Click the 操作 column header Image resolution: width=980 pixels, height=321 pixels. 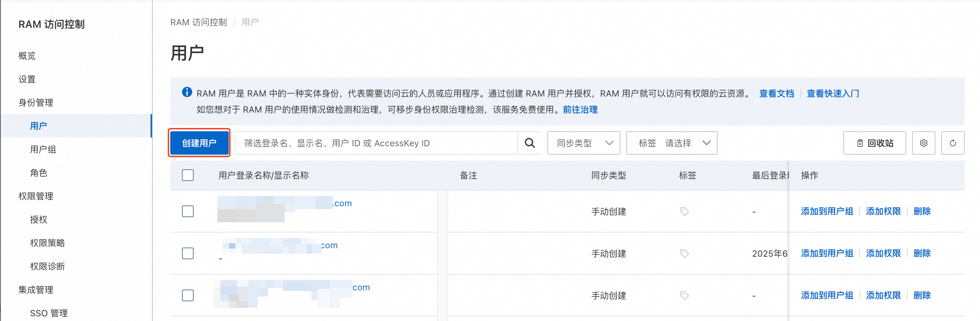pos(809,175)
